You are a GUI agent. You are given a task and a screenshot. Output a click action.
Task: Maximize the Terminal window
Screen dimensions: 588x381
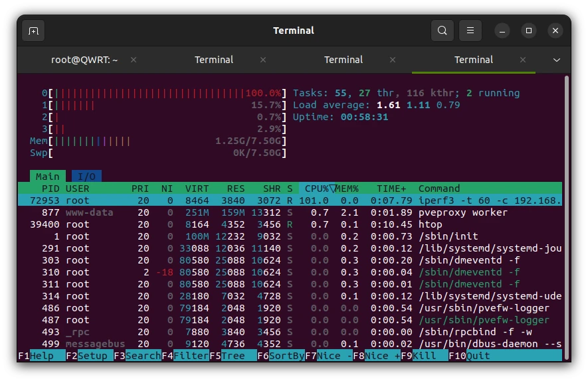click(x=529, y=31)
